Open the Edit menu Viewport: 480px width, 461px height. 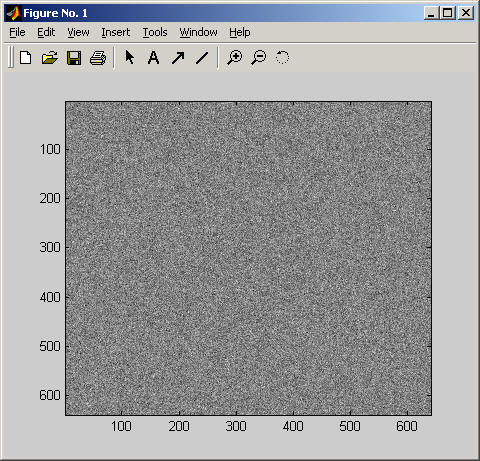click(46, 32)
